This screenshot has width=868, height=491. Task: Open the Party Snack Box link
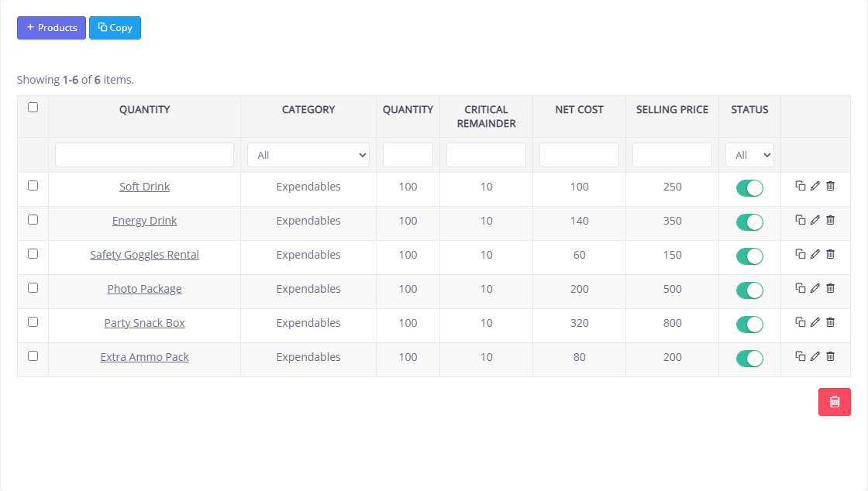tap(144, 323)
